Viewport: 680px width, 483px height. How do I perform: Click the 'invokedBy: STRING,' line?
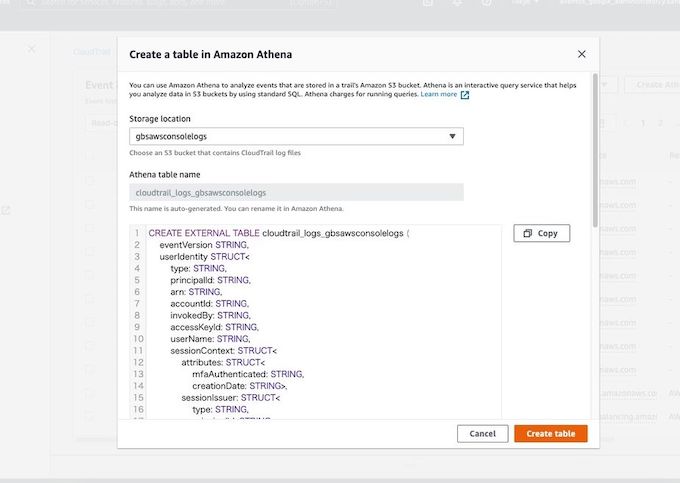coord(210,315)
